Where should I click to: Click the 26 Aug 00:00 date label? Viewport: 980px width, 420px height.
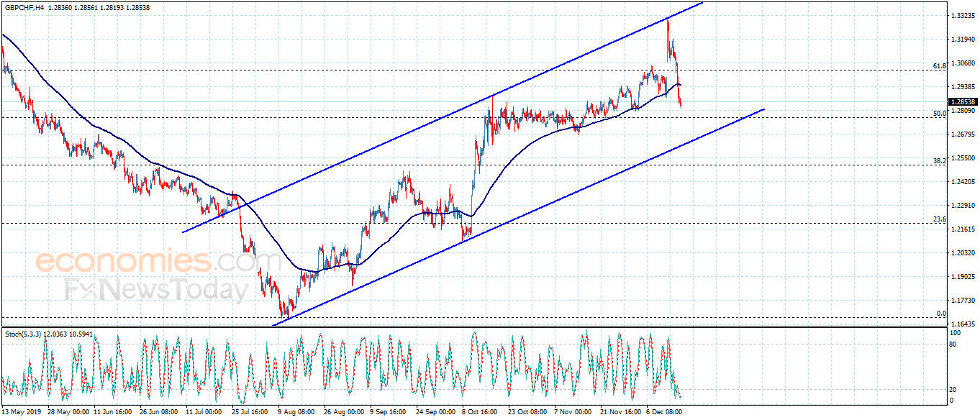coord(343,412)
